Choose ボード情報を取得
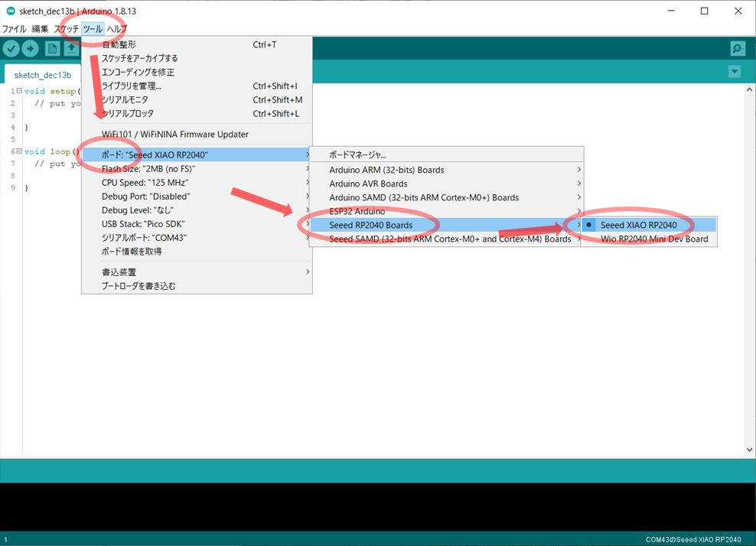This screenshot has width=756, height=546. pyautogui.click(x=197, y=252)
